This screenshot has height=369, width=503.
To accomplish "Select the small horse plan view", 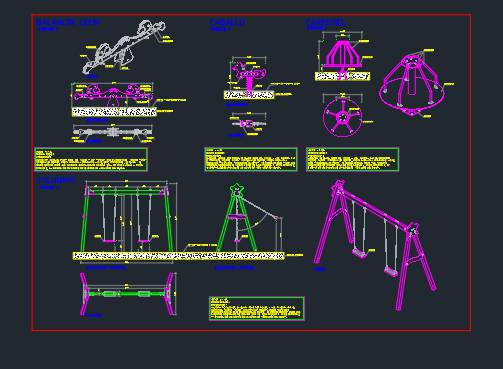I will pos(249,124).
